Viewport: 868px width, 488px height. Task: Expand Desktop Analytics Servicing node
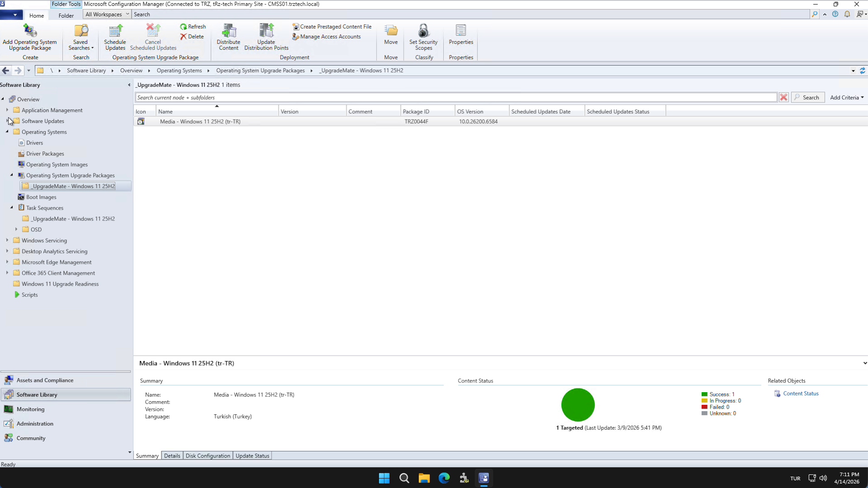point(7,251)
